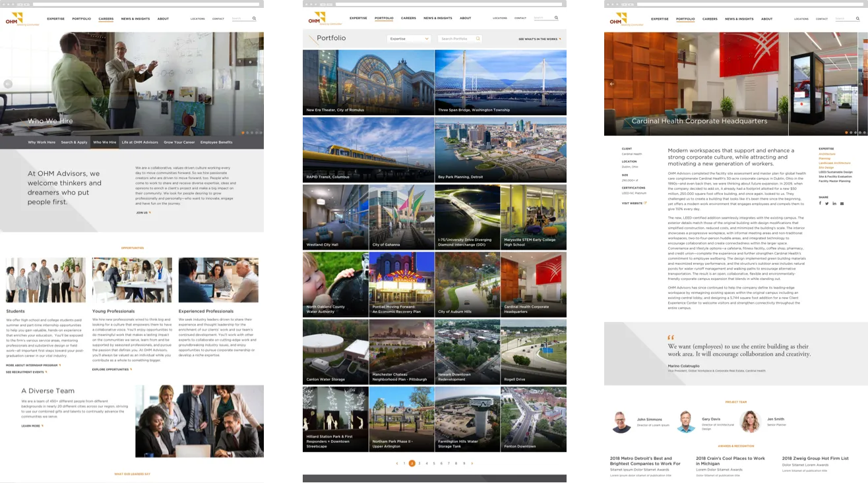
Task: Open the Site Design expertise link
Action: pyautogui.click(x=826, y=167)
